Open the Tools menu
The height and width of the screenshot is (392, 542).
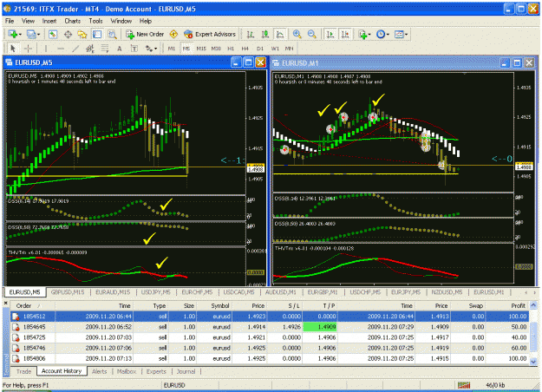(x=95, y=21)
